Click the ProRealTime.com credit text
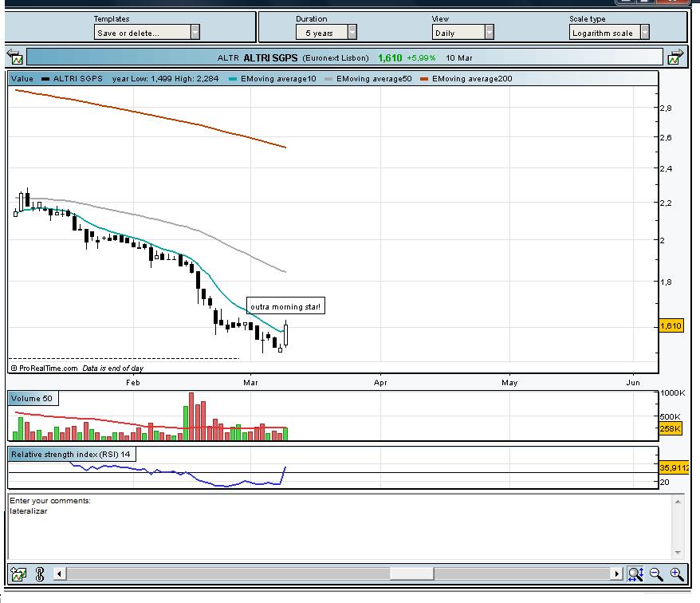 point(44,368)
